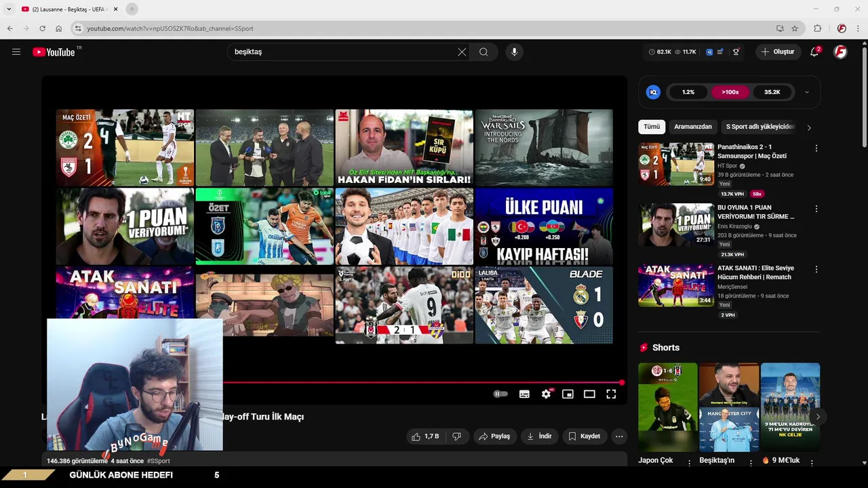Clear the beşiktaş search text
Screen dimensions: 868x488
[x=462, y=52]
